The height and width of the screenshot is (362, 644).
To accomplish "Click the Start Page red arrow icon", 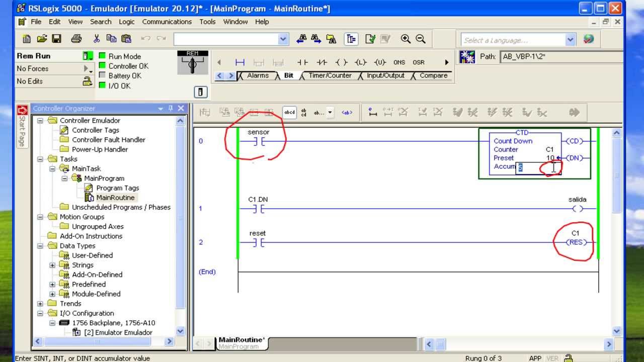I will (22, 110).
